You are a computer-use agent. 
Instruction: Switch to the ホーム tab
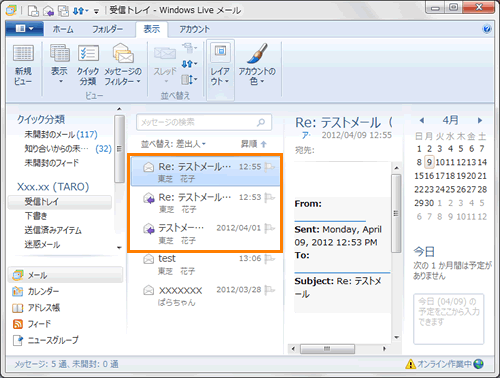63,29
